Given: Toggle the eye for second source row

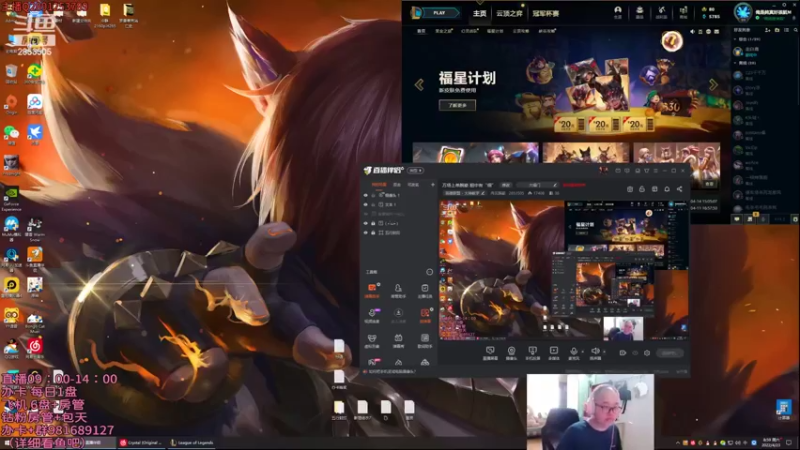Looking at the screenshot, I should (365, 204).
